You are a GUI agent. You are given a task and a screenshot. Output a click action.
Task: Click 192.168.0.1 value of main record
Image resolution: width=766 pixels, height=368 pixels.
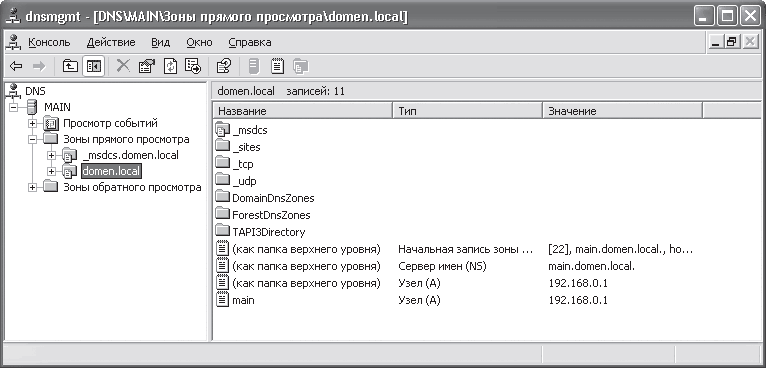click(x=578, y=301)
